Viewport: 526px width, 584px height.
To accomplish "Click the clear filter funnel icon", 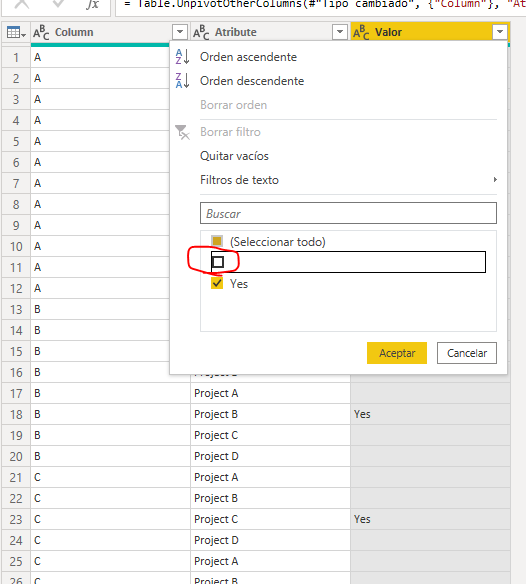I will (x=182, y=132).
